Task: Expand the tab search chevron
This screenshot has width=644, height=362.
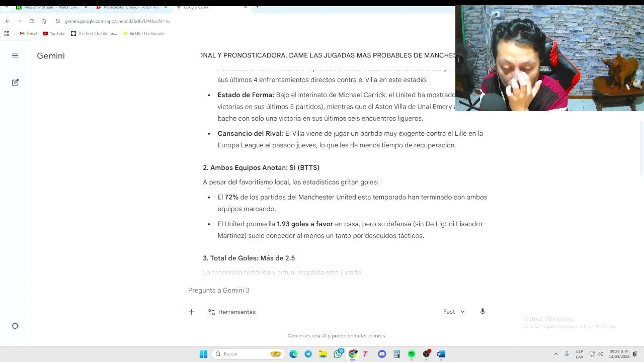Action: (x=7, y=8)
